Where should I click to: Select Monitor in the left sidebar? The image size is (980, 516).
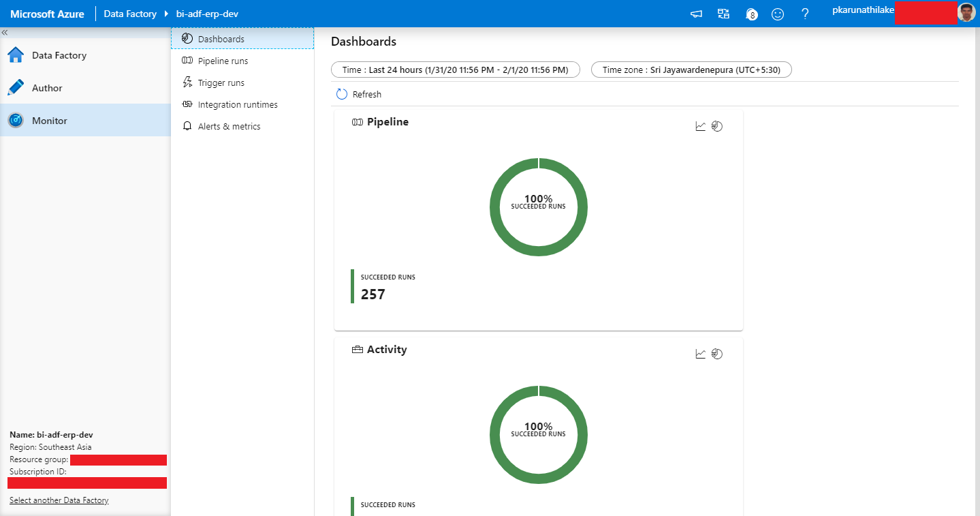tap(50, 120)
